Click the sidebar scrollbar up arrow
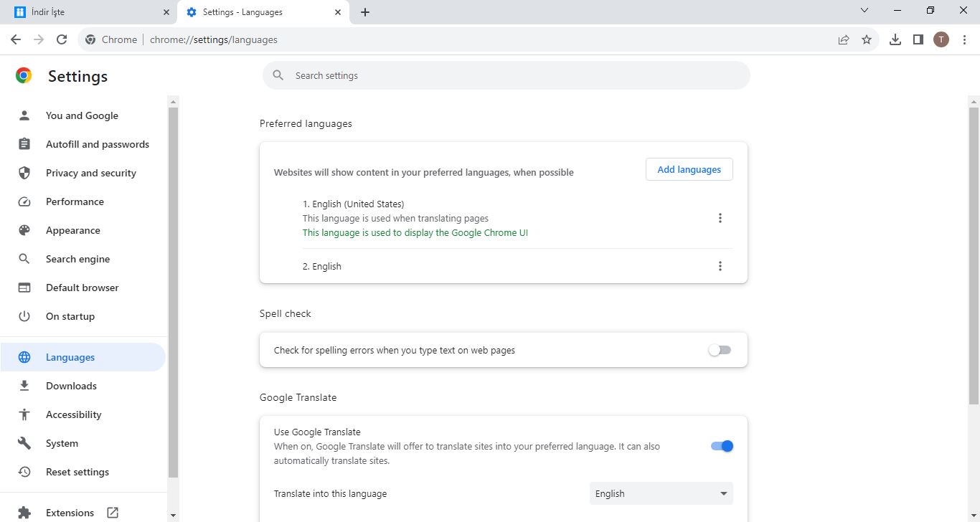Image resolution: width=980 pixels, height=522 pixels. pyautogui.click(x=172, y=101)
